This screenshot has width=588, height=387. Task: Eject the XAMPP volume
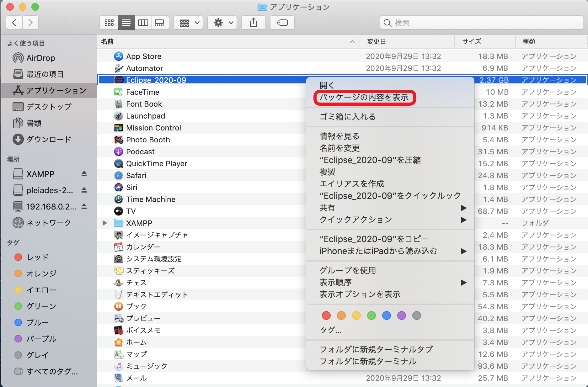84,174
